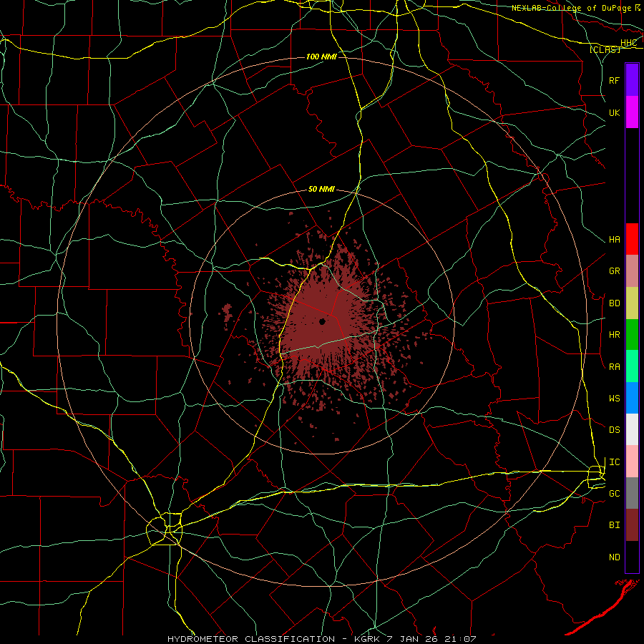
Task: Click the HA legend label
Action: tap(614, 240)
